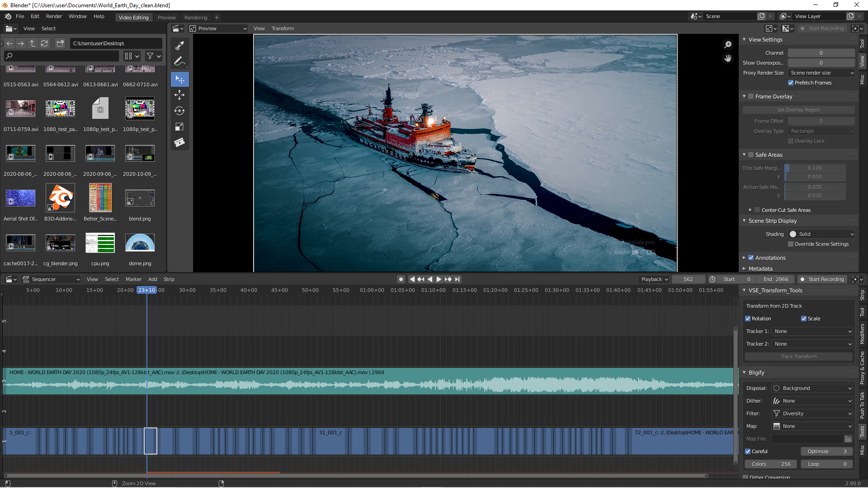Disable Prefetch Frames checkbox

(791, 83)
